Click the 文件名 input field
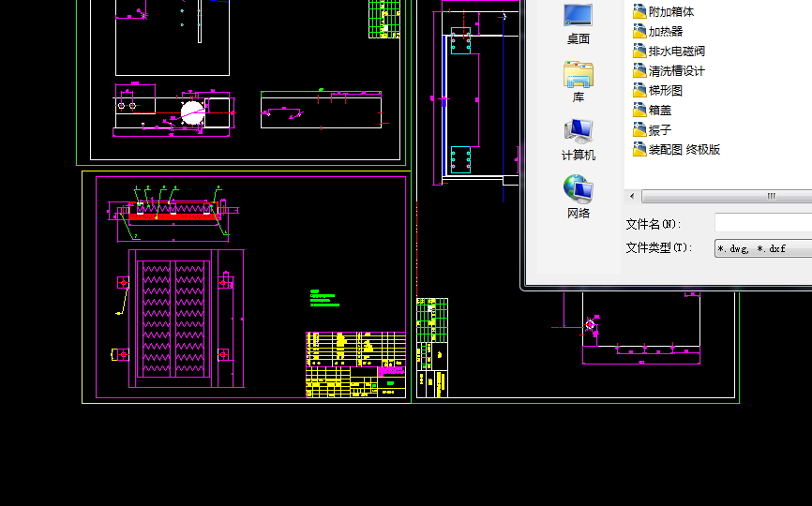Image resolution: width=812 pixels, height=506 pixels. point(763,223)
